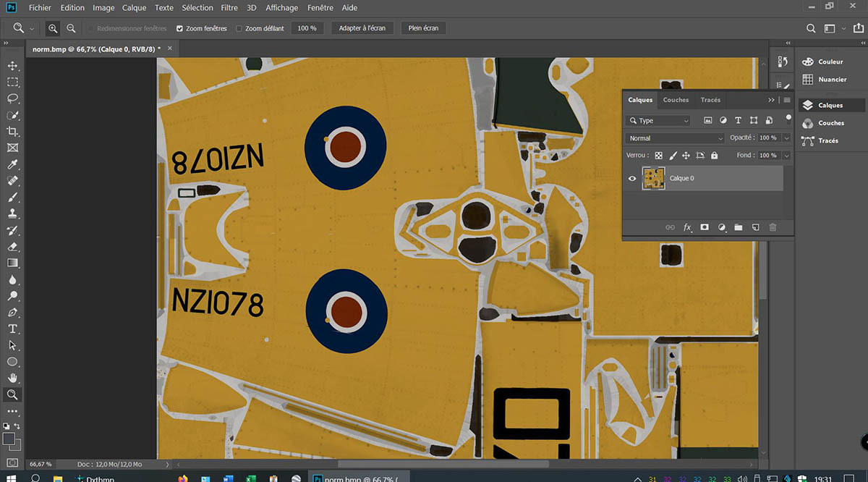Image resolution: width=868 pixels, height=482 pixels.
Task: Click the zoom out magnifier icon
Action: (x=71, y=28)
